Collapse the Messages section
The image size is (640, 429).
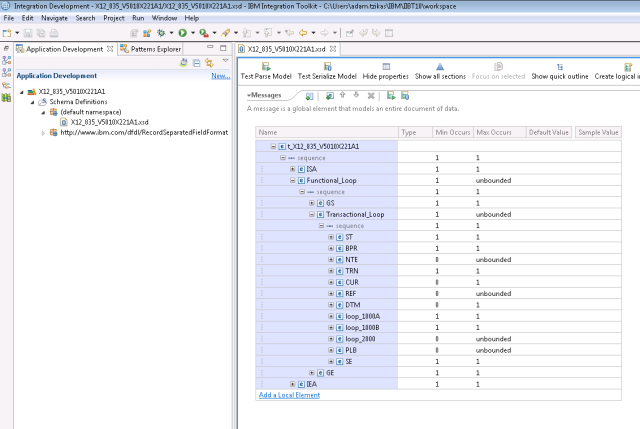[249, 95]
